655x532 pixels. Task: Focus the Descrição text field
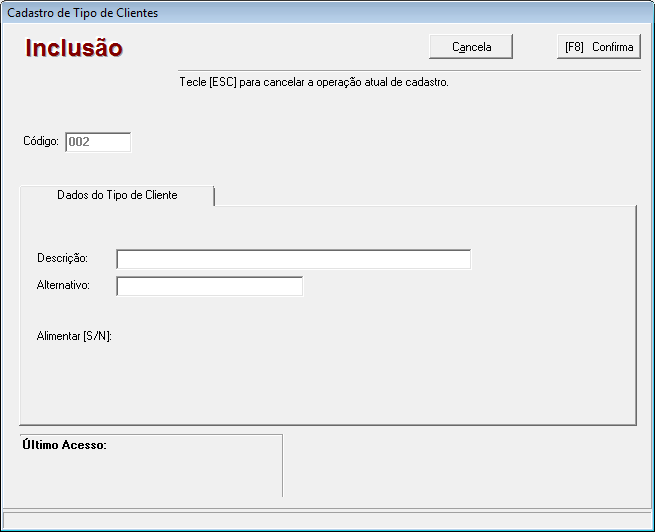[x=293, y=259]
